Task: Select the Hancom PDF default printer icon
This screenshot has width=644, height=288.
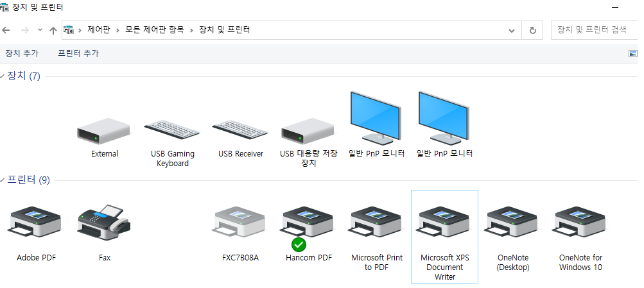Action: tap(308, 222)
